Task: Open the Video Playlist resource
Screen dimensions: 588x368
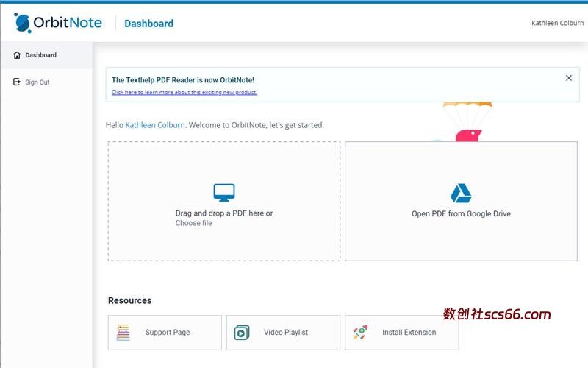Action: [x=285, y=333]
